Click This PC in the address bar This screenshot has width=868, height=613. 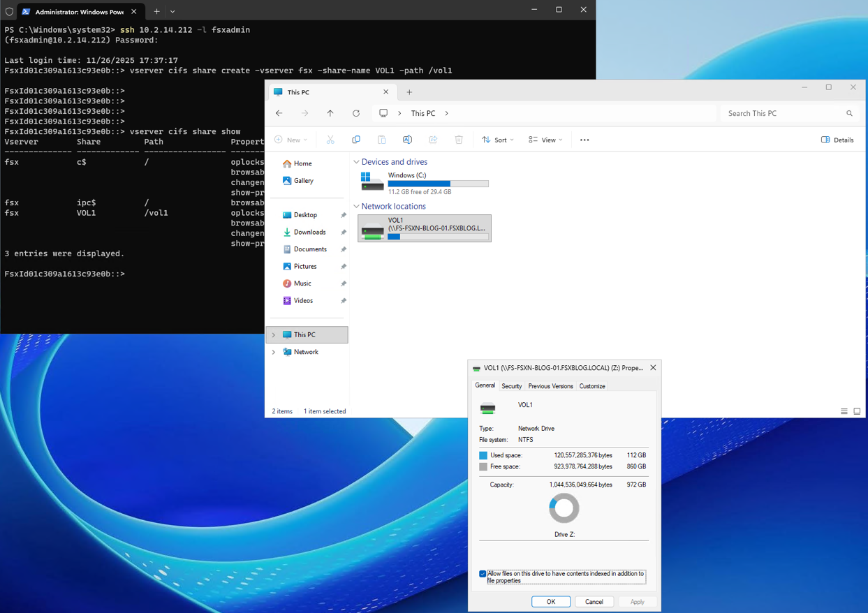tap(423, 113)
